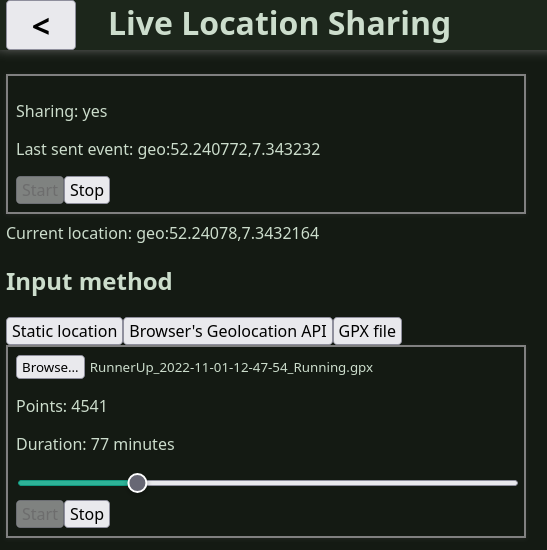Click the Live Location Sharing title
The width and height of the screenshot is (547, 550).
point(280,25)
